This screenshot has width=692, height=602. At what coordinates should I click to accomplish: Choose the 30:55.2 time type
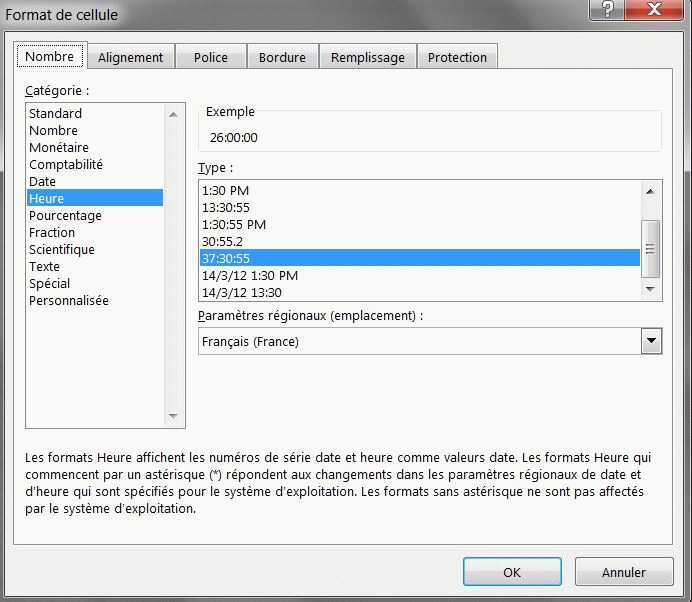click(x=420, y=241)
